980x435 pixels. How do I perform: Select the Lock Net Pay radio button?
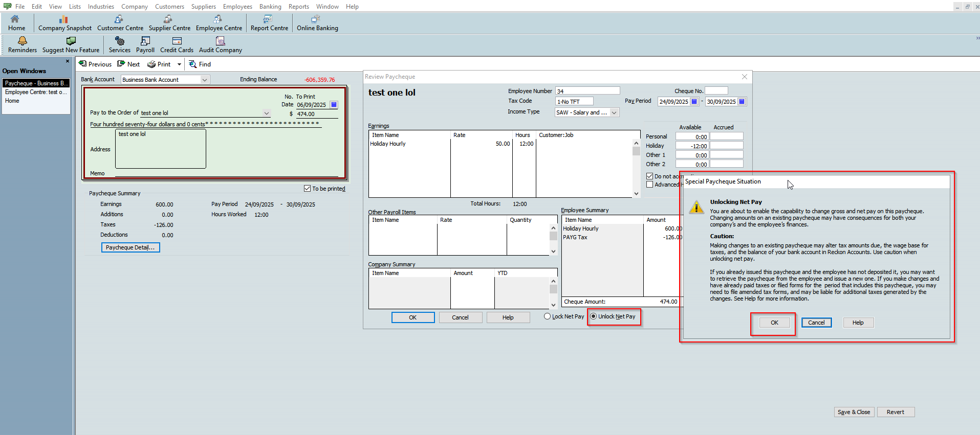tap(548, 316)
